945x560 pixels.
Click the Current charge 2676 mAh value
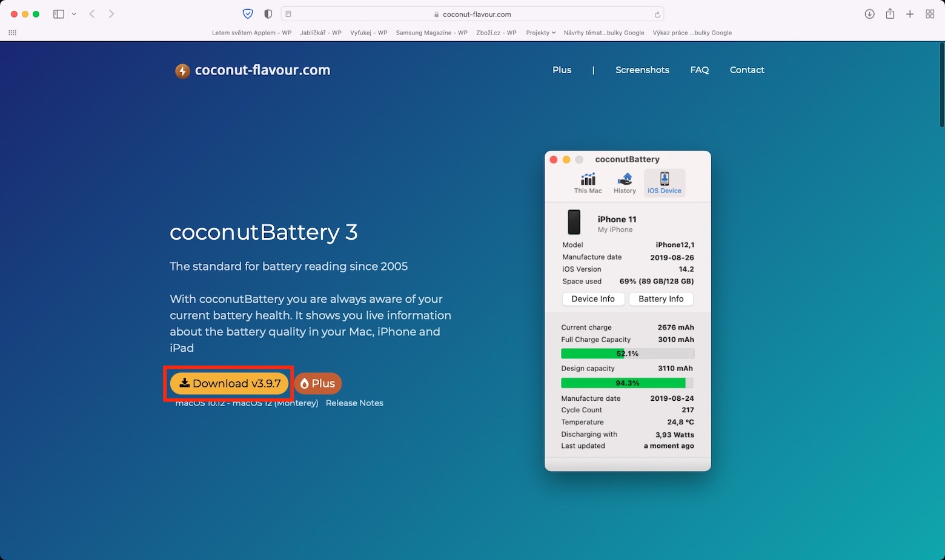(x=676, y=328)
